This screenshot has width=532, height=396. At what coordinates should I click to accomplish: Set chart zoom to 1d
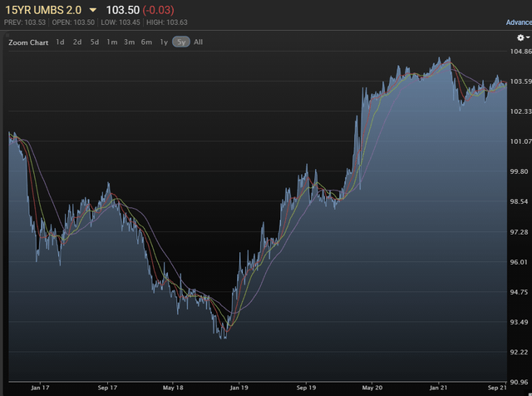[x=60, y=42]
